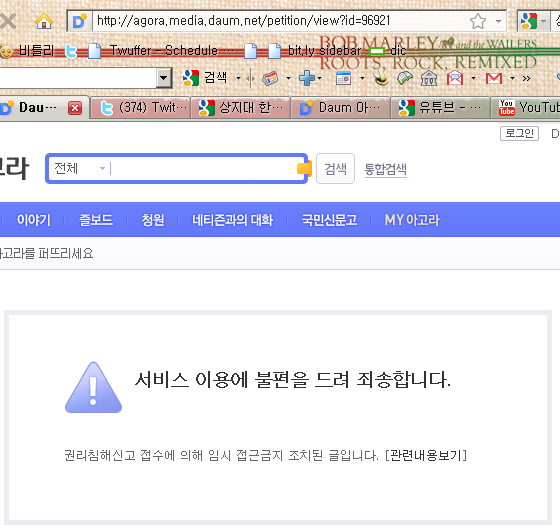Expand the blue plus icon dropdown
Screen dimensions: 560x529
coord(319,78)
